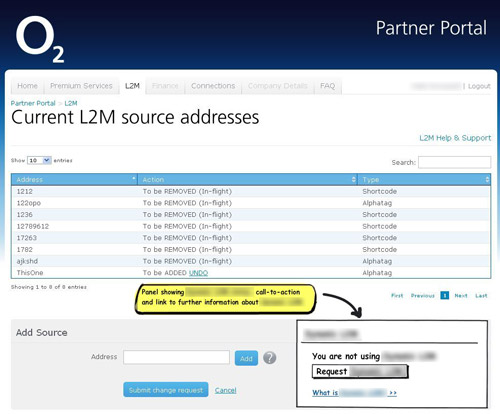The height and width of the screenshot is (414, 500).
Task: Click the Request button in panel
Action: pyautogui.click(x=360, y=371)
